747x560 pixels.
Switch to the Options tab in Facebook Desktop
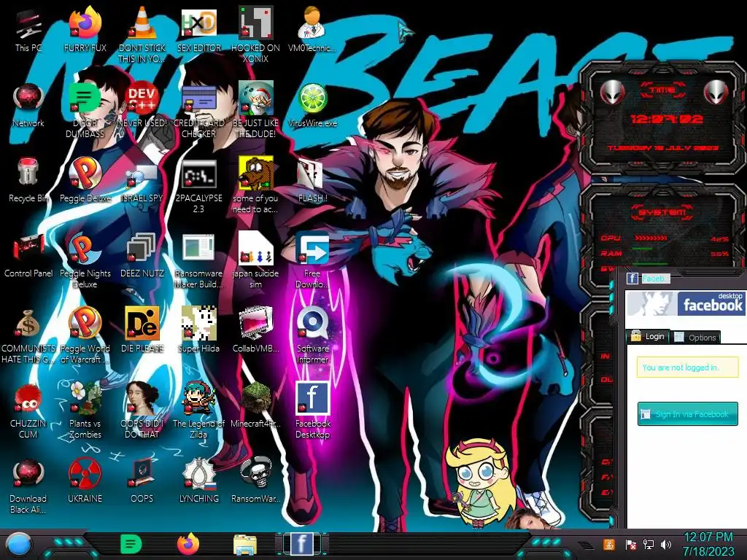pos(695,337)
